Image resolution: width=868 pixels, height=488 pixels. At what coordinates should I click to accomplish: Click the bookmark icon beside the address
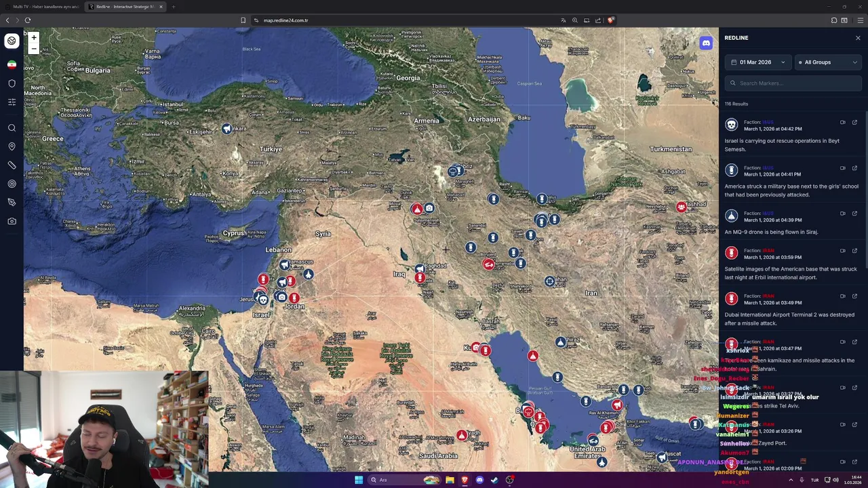(243, 20)
